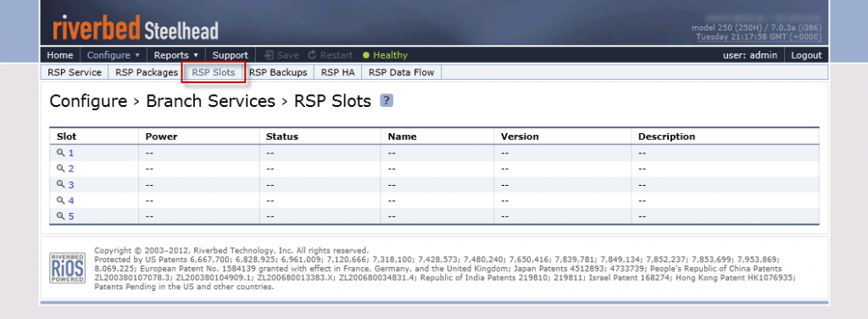Open the slot 4 link
Image resolution: width=868 pixels, height=319 pixels.
point(71,200)
